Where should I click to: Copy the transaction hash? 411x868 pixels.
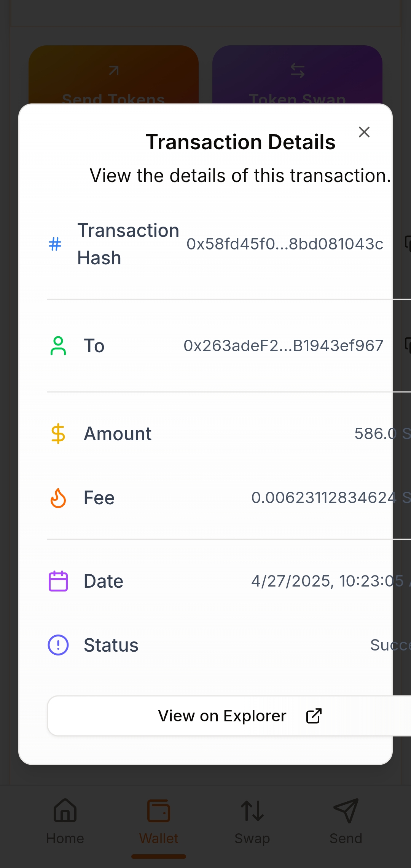(408, 244)
